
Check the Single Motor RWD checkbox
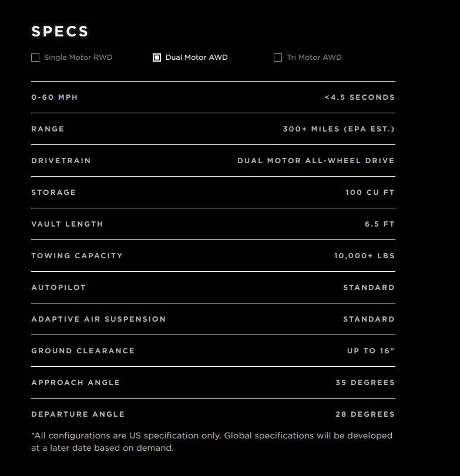pyautogui.click(x=35, y=58)
